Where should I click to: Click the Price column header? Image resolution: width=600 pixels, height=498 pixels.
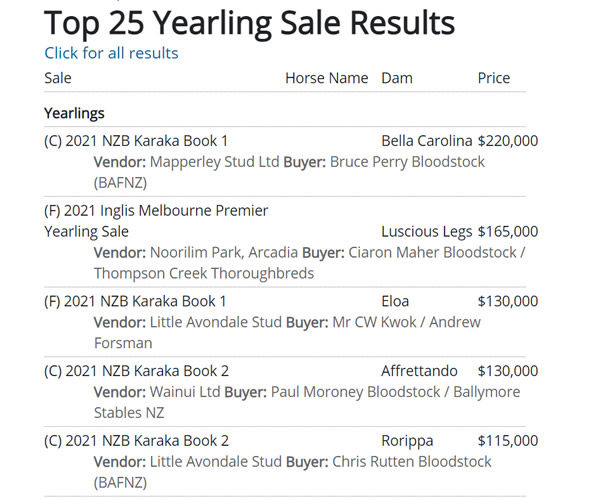point(493,78)
